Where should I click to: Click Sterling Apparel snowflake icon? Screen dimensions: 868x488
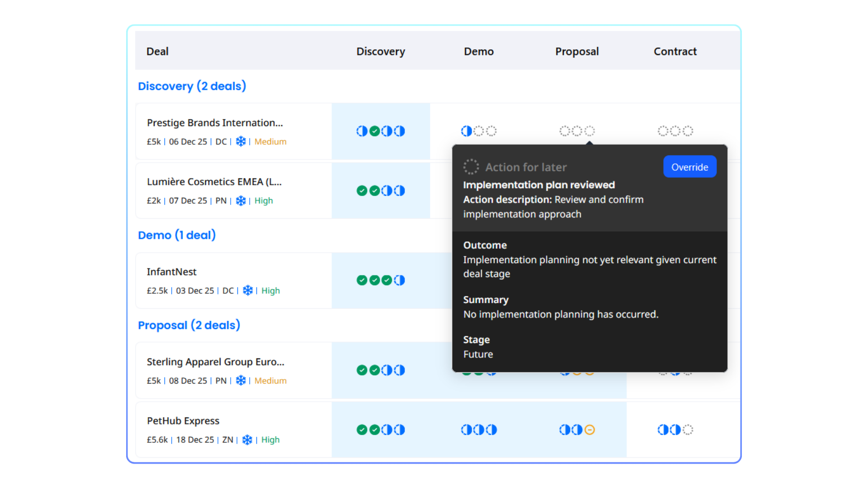[241, 380]
